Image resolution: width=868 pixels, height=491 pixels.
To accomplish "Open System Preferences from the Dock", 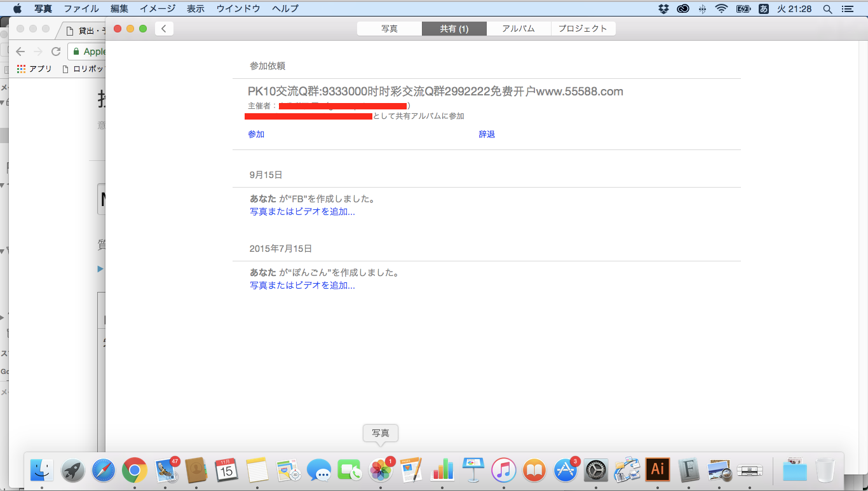I will (x=597, y=470).
